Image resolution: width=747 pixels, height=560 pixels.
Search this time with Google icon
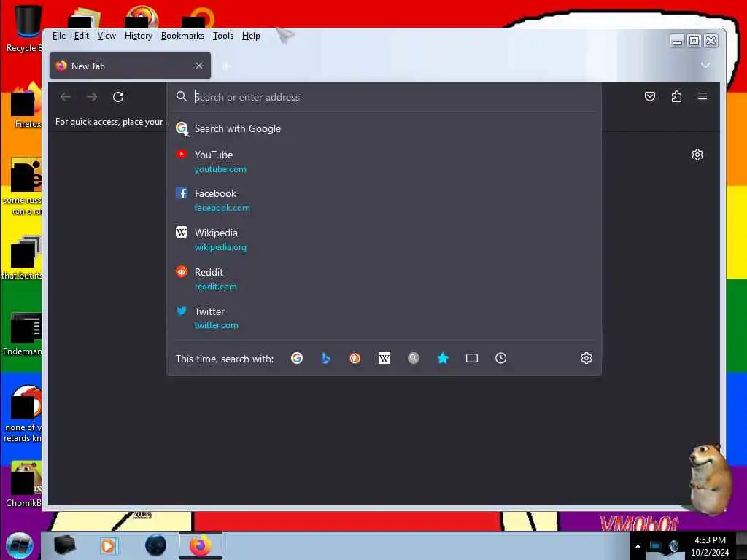coord(297,358)
